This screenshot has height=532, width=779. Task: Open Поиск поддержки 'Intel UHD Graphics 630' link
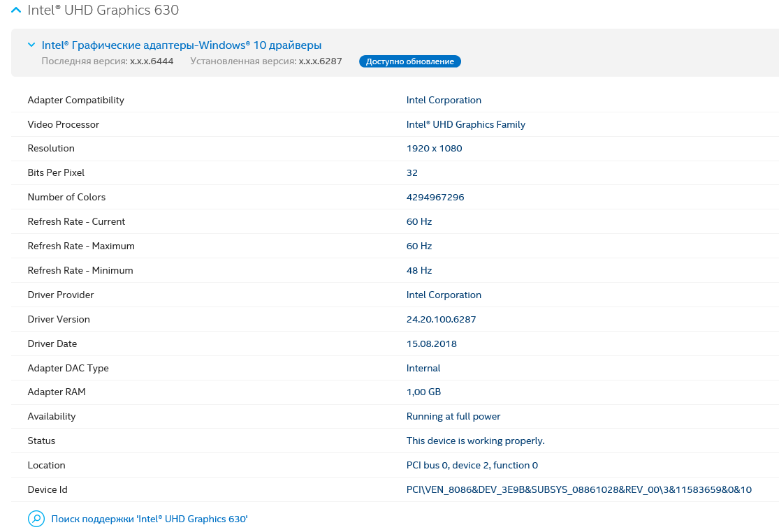[x=149, y=519]
